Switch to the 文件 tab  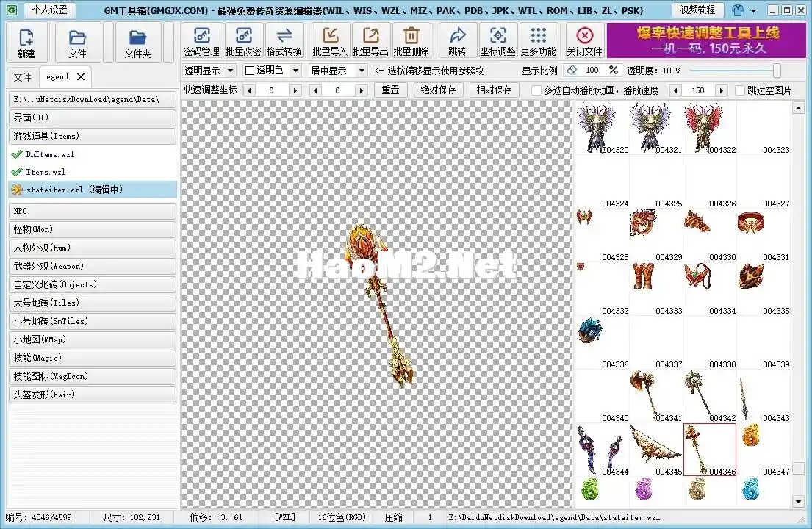(22, 77)
